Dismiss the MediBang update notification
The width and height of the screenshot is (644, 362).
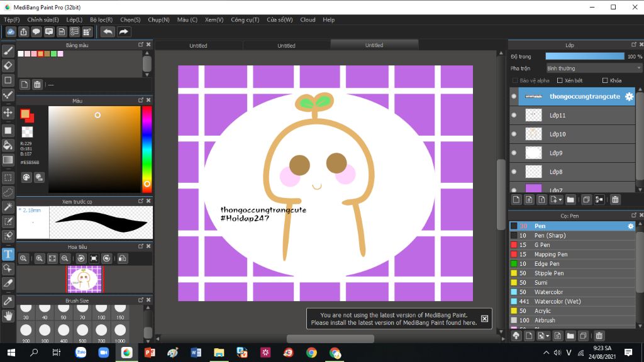pos(485,319)
